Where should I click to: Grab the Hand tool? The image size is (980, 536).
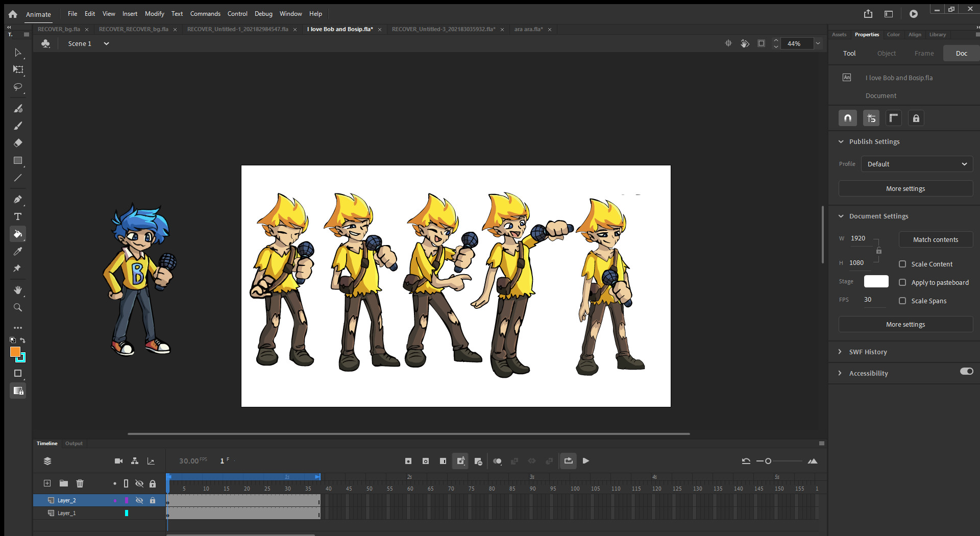click(18, 290)
